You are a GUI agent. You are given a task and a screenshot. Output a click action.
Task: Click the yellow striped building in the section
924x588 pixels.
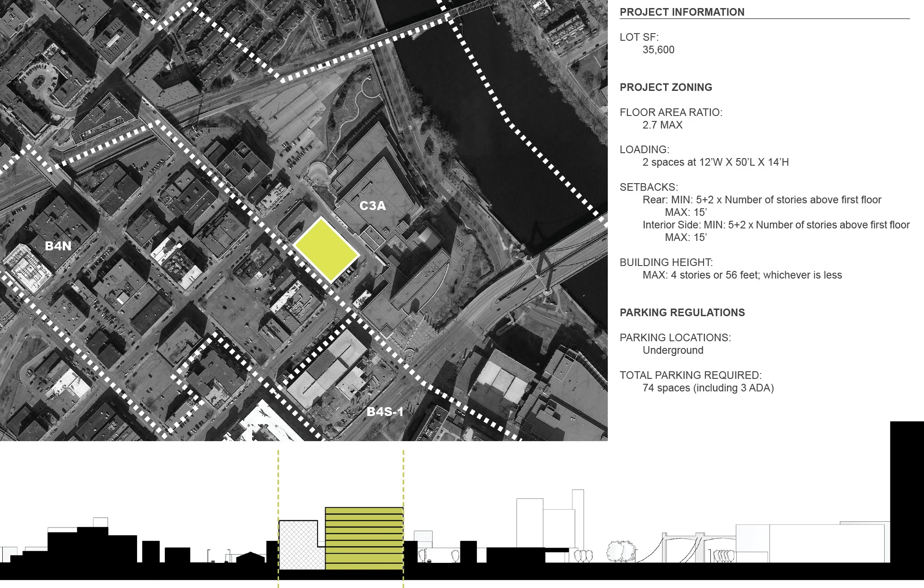pyautogui.click(x=364, y=539)
